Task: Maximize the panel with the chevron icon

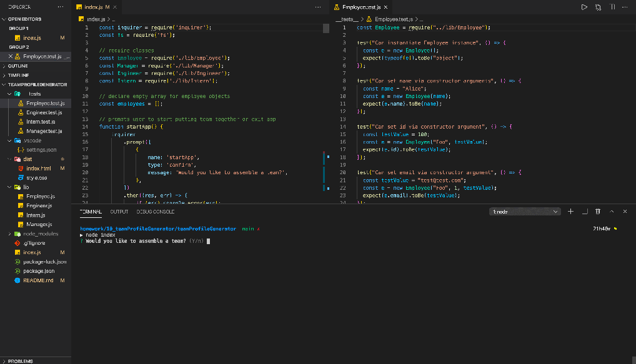Action: pos(611,211)
